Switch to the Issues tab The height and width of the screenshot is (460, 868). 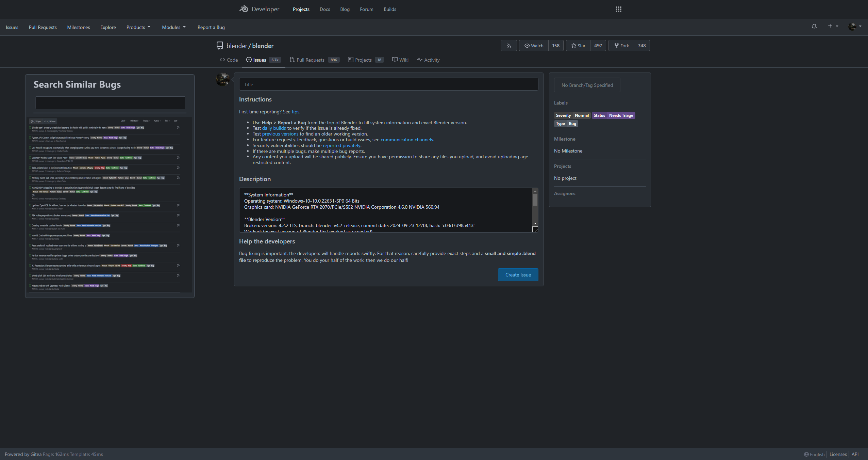[264, 60]
